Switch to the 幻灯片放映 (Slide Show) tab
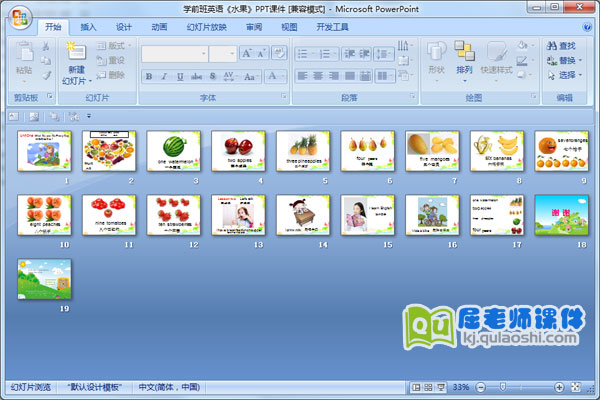Screen dimensions: 600x400 point(207,27)
